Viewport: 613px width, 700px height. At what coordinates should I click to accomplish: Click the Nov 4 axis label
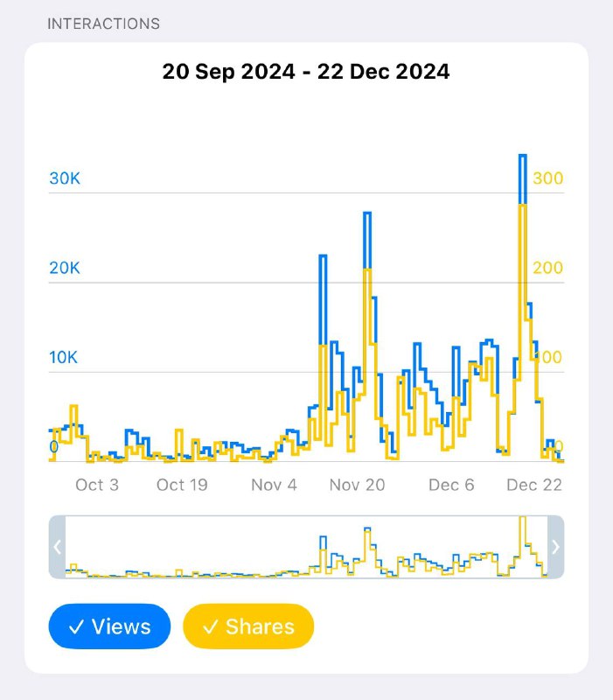point(274,485)
